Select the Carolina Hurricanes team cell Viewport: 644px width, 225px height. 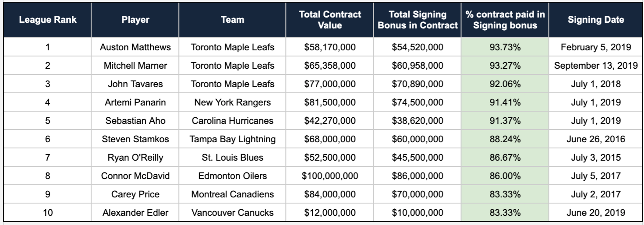233,121
